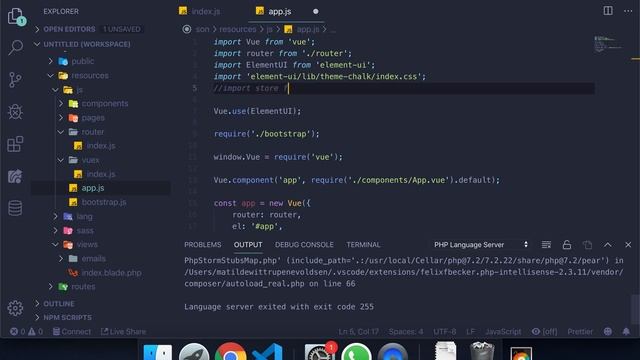
Task: Maximize the bottom panel size
Action: [x=607, y=244]
